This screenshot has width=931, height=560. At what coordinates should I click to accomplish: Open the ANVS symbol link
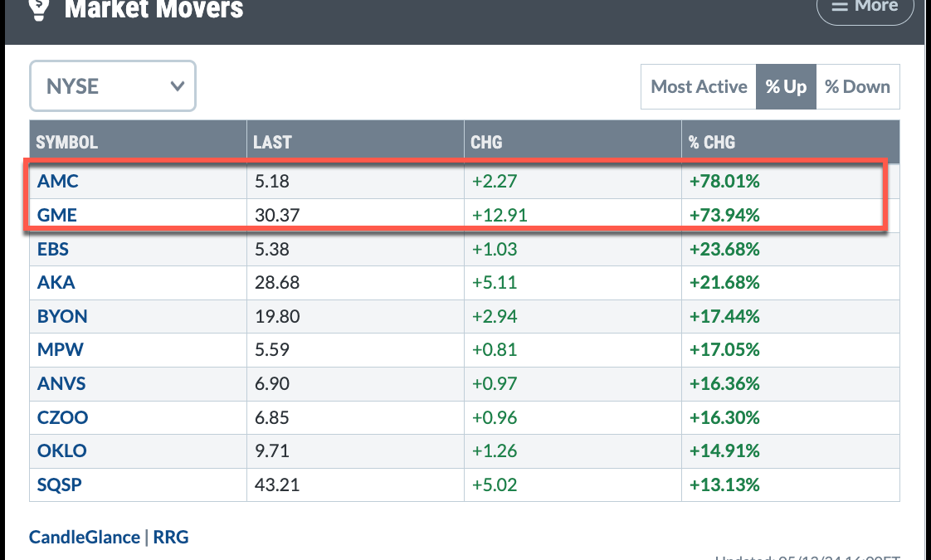click(61, 383)
